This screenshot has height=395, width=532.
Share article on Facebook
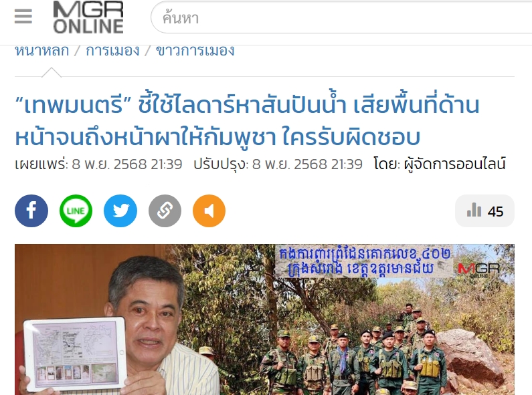click(31, 211)
